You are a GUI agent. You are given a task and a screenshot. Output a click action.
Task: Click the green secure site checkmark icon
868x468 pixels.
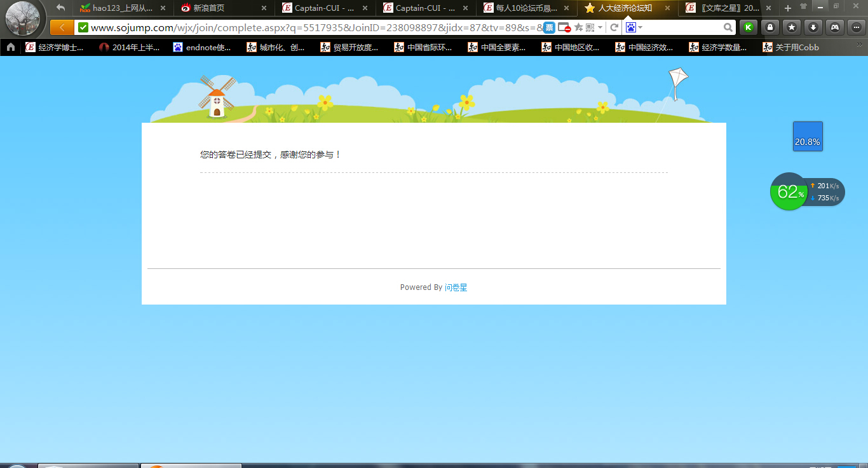pos(83,27)
